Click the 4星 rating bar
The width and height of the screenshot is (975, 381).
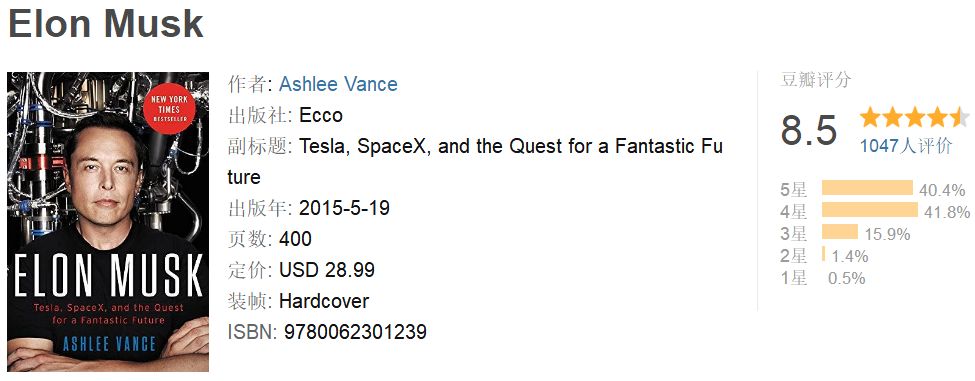[x=869, y=209]
